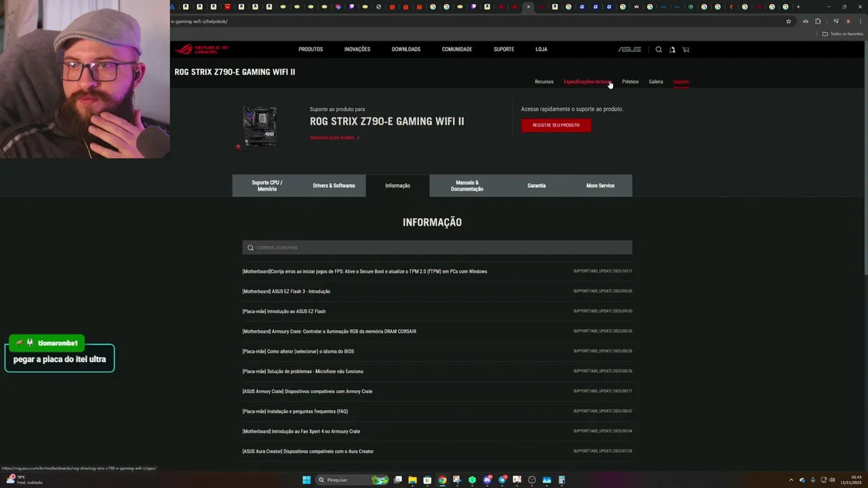Open File Explorer from taskbar
868x488 pixels.
pos(412,480)
